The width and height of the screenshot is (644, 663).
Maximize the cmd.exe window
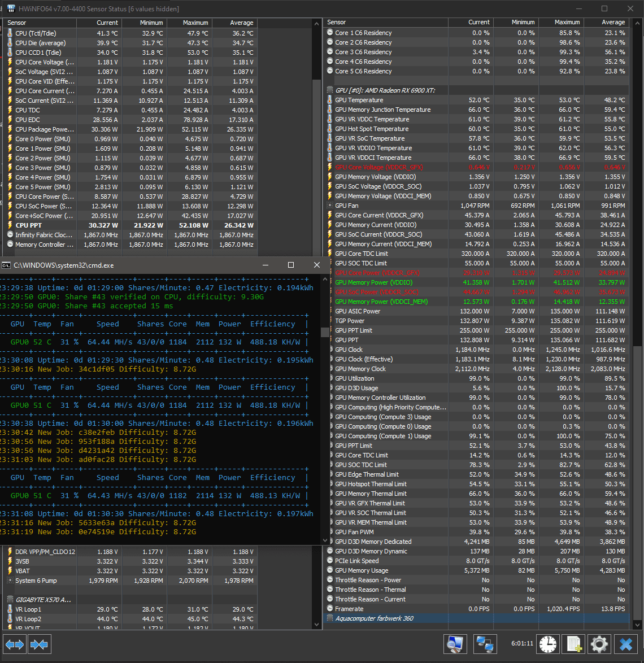tap(291, 265)
